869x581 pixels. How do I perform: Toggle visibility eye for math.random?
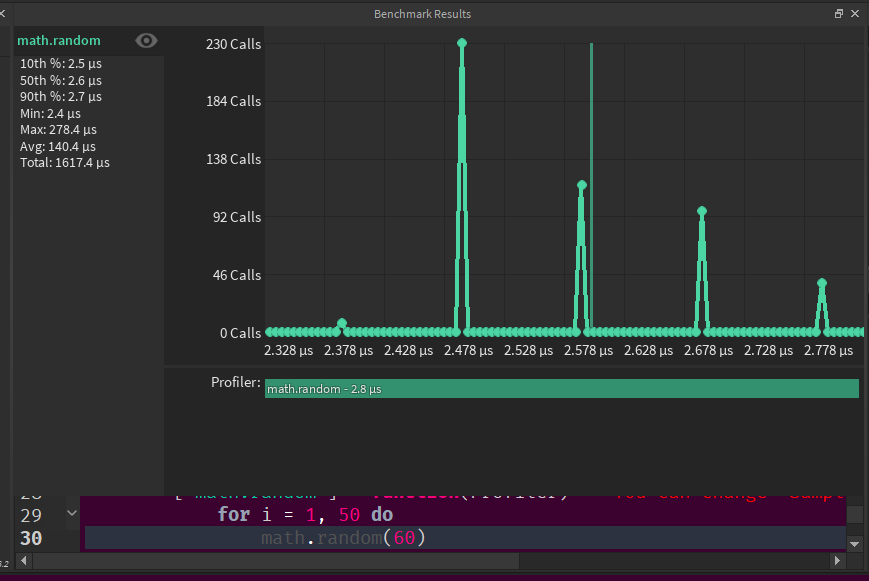point(146,40)
